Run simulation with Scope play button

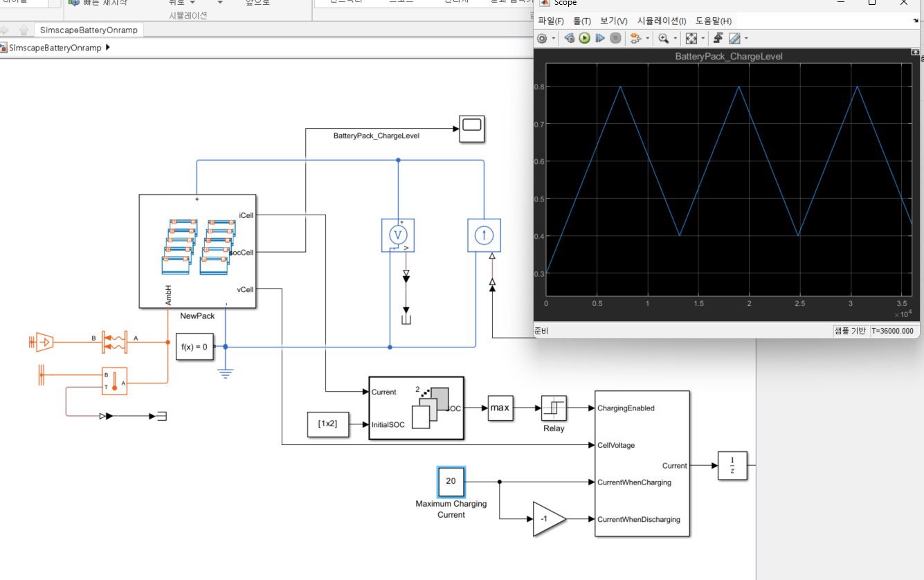tap(584, 38)
